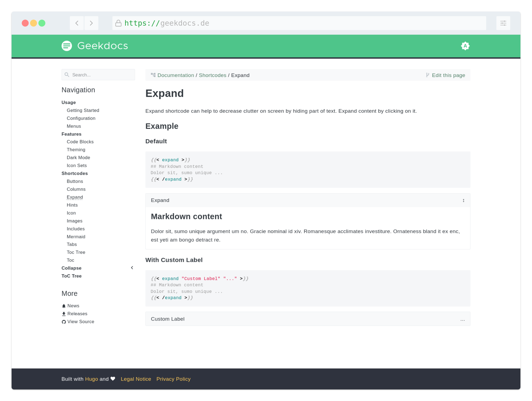The image size is (532, 401).
Task: Open Hints shortcode page
Action: pos(72,205)
